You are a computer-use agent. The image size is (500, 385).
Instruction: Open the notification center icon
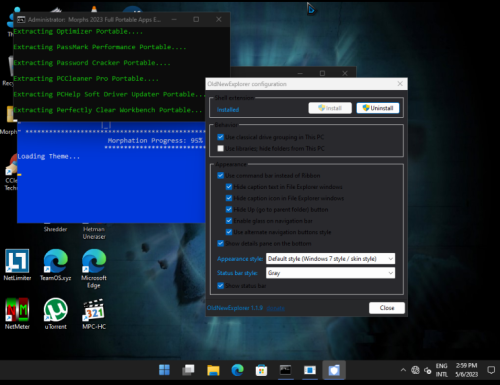(x=491, y=370)
